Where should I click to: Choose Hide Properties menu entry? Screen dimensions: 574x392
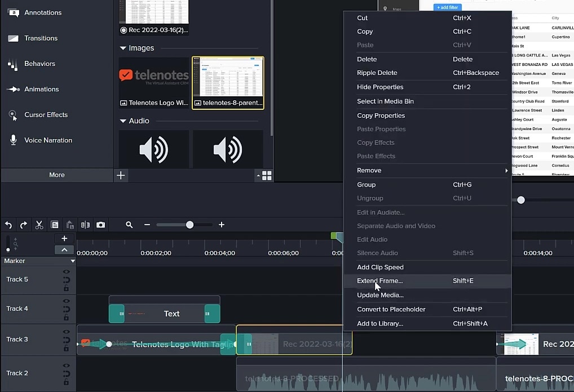pyautogui.click(x=427, y=87)
